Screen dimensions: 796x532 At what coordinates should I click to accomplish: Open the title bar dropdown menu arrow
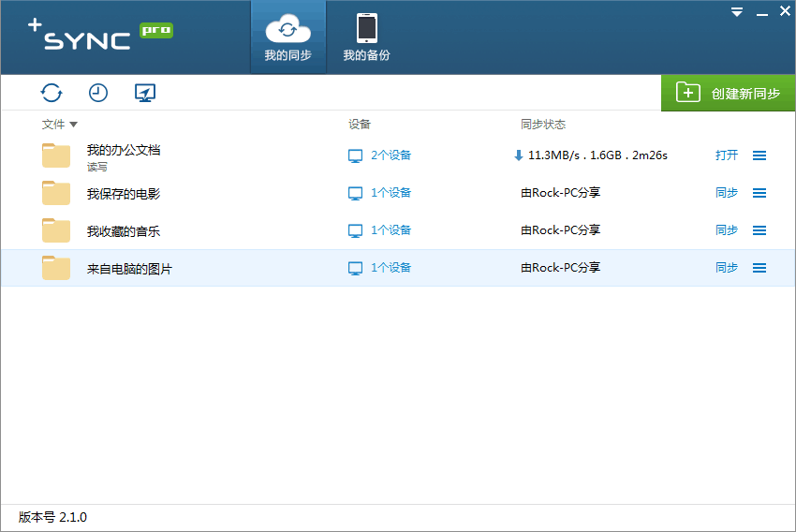click(737, 12)
